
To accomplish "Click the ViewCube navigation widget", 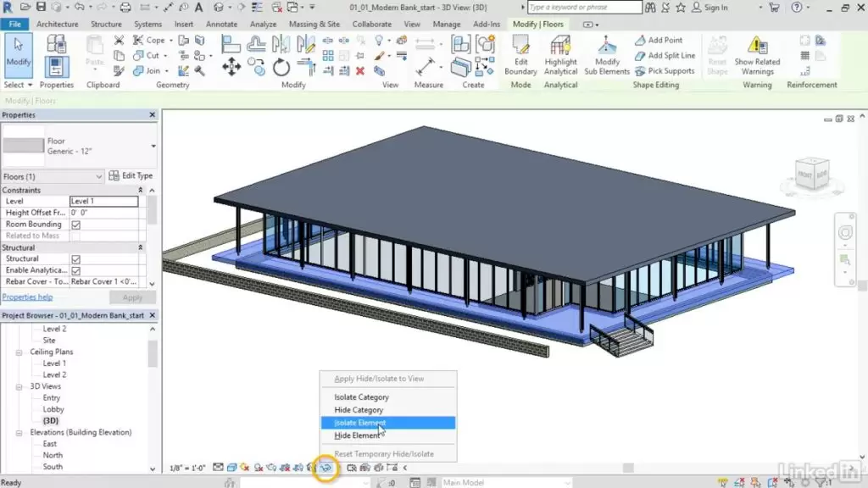I will tap(811, 175).
